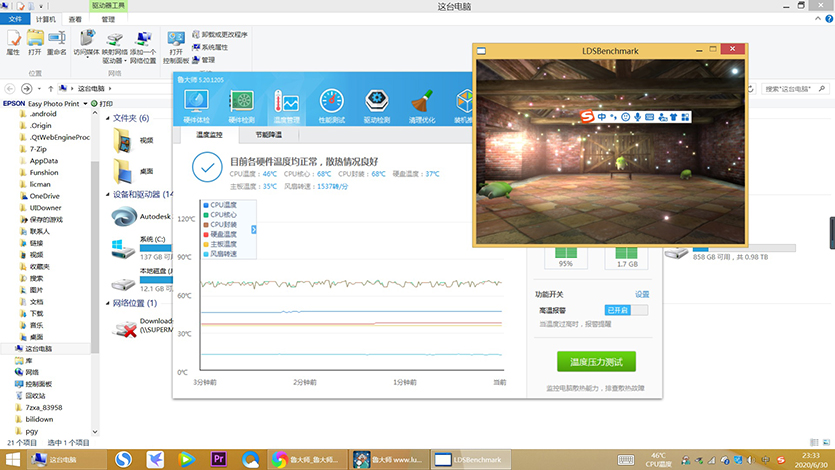
Task: Click Explorer search box 搜索"这台电脑"
Action: click(x=795, y=89)
